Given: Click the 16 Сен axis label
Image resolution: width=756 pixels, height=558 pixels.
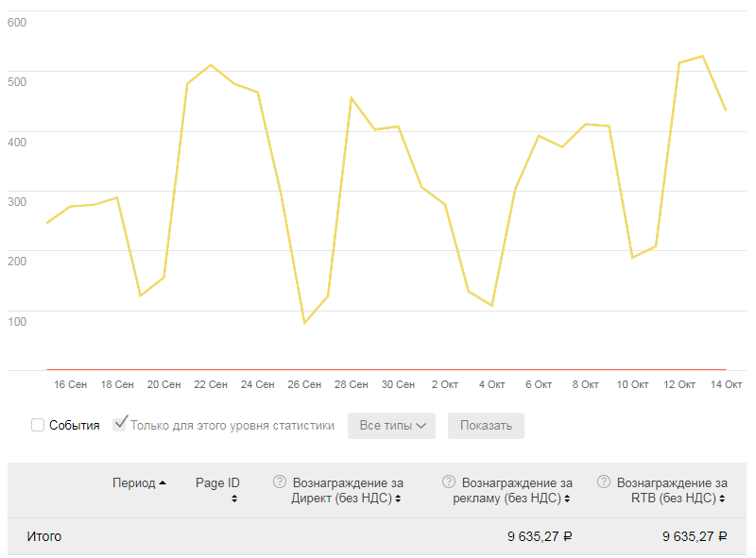Looking at the screenshot, I should pos(70,384).
